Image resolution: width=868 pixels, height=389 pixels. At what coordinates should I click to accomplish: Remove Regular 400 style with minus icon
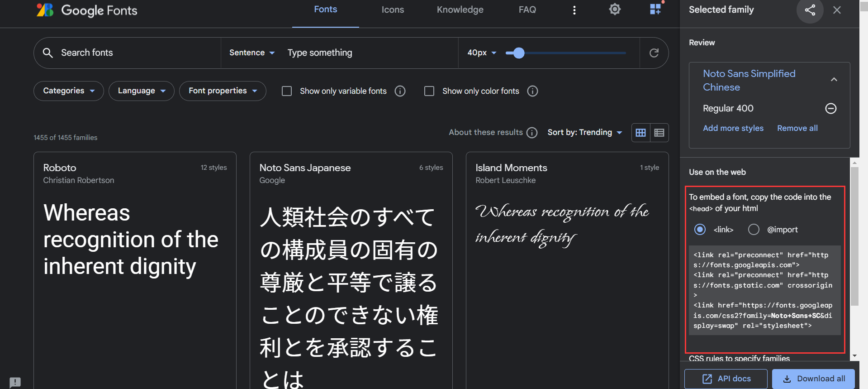coord(831,108)
